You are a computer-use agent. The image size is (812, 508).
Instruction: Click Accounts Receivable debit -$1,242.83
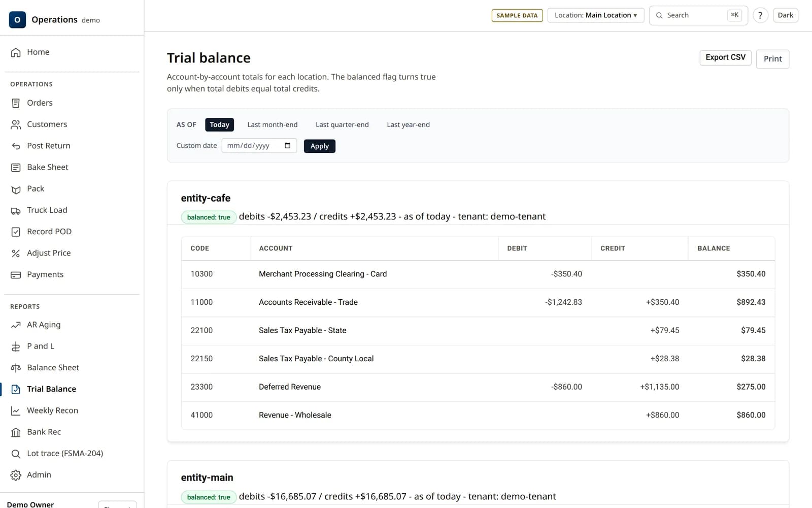coord(563,302)
